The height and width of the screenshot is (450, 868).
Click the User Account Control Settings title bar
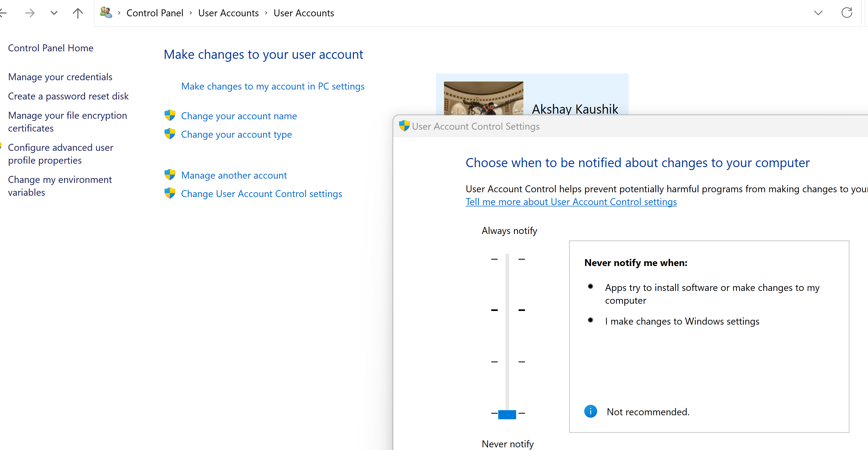630,126
